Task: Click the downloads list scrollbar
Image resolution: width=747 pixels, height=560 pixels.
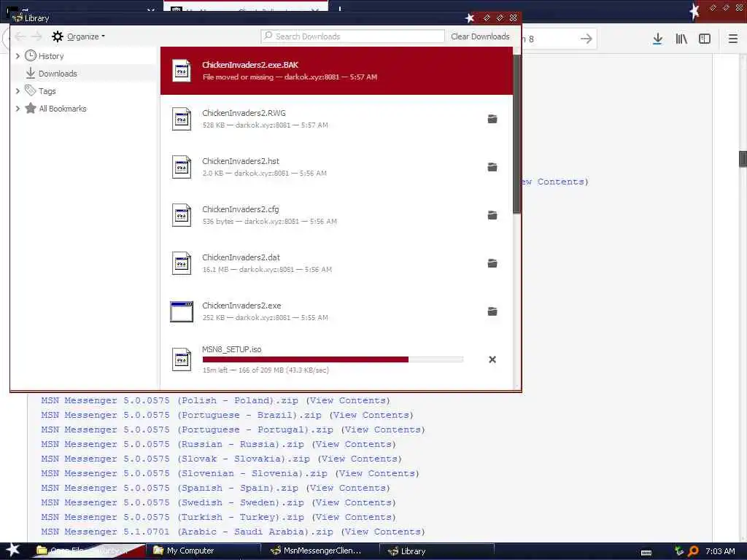Action: [x=516, y=134]
